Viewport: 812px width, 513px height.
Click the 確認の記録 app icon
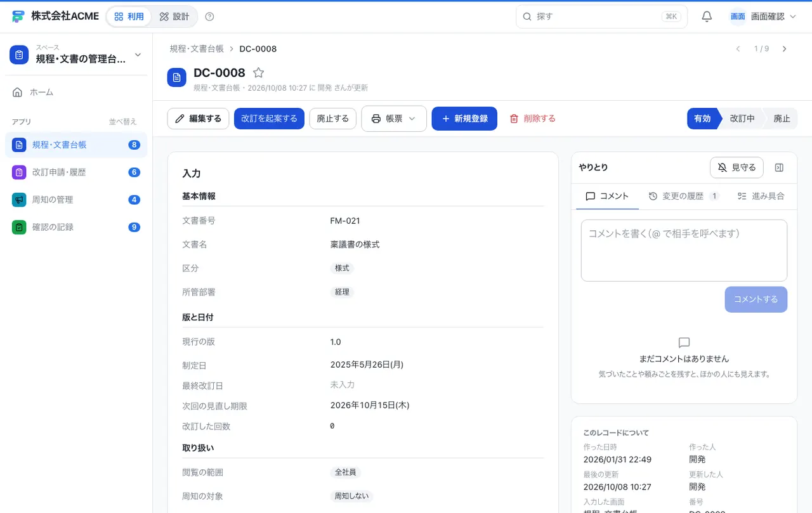19,227
